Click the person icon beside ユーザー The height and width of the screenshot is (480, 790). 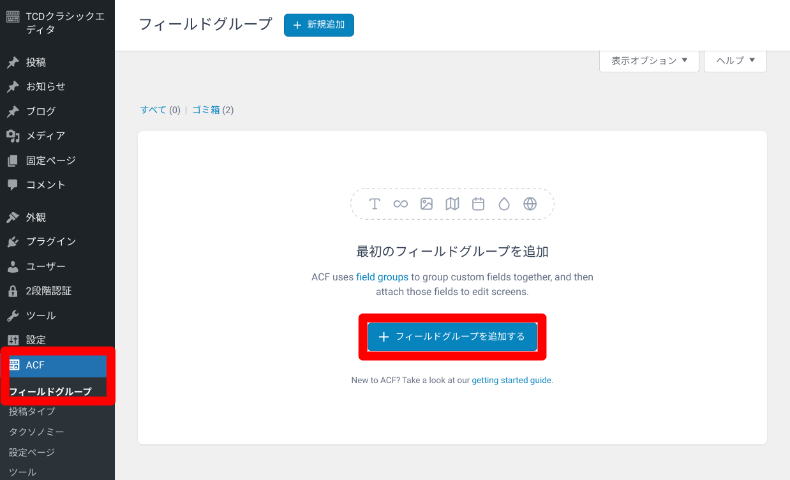(13, 266)
